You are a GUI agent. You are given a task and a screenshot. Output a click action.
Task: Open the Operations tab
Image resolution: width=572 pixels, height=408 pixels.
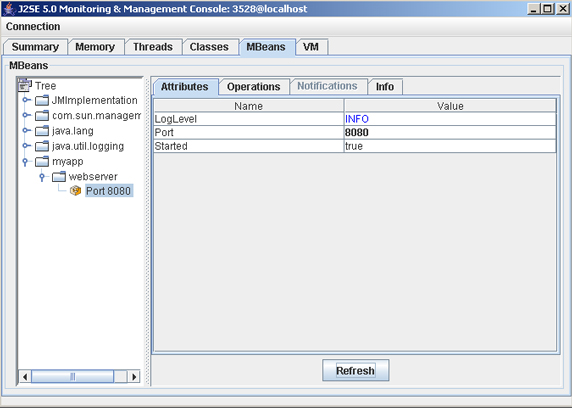click(254, 87)
